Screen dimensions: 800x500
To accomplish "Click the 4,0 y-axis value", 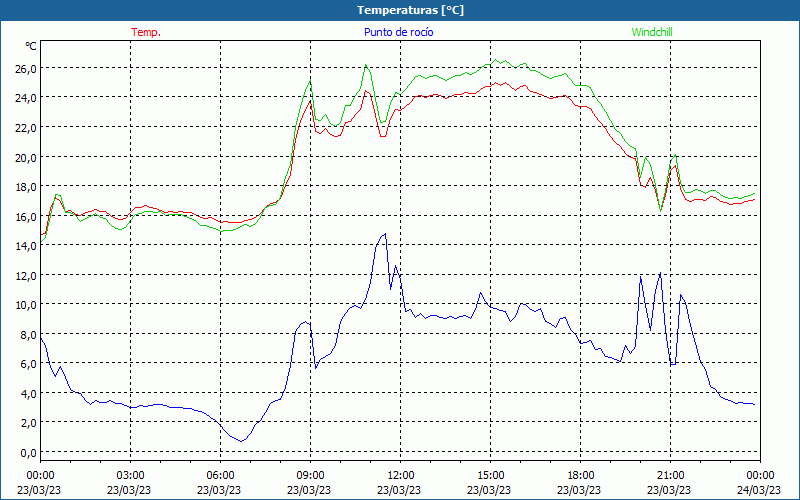I will point(28,393).
